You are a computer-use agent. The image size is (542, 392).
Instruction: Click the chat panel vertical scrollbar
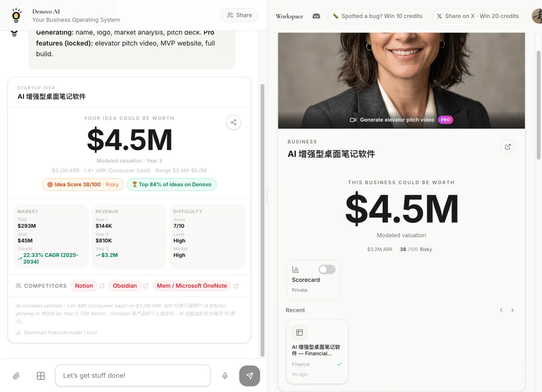[262, 220]
